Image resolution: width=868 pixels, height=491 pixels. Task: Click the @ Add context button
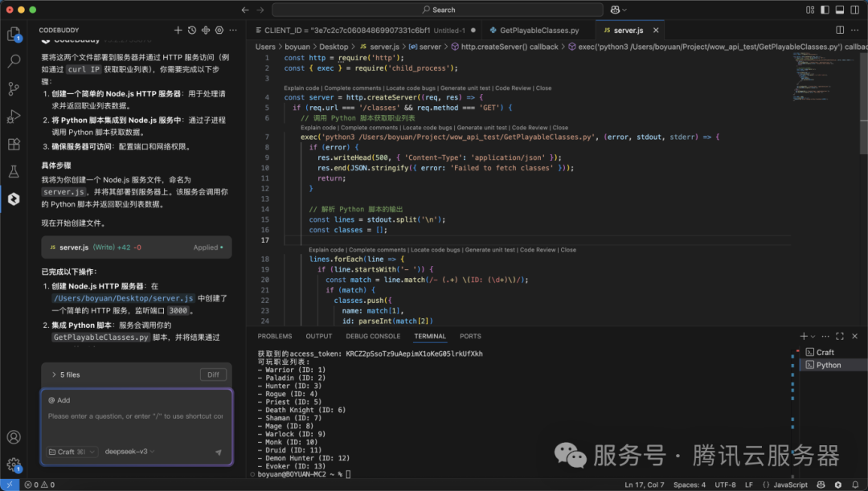point(59,400)
